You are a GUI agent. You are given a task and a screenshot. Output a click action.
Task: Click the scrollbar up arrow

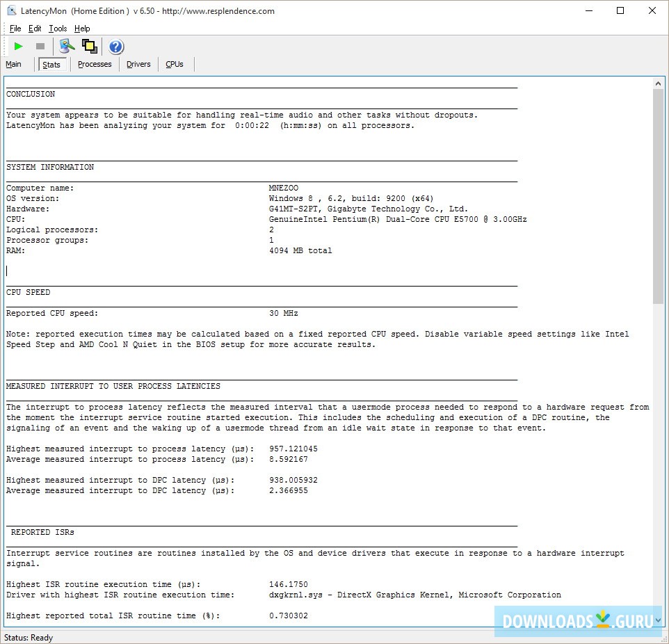658,83
